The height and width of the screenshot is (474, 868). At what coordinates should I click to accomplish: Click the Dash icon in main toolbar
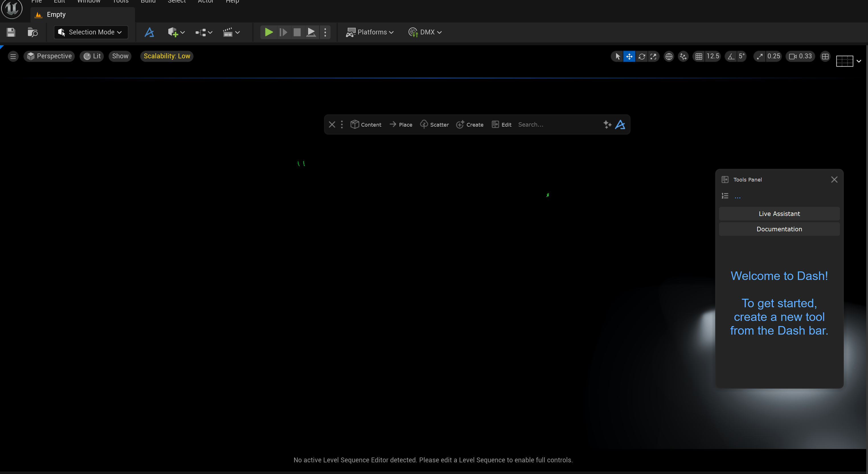[x=149, y=32]
